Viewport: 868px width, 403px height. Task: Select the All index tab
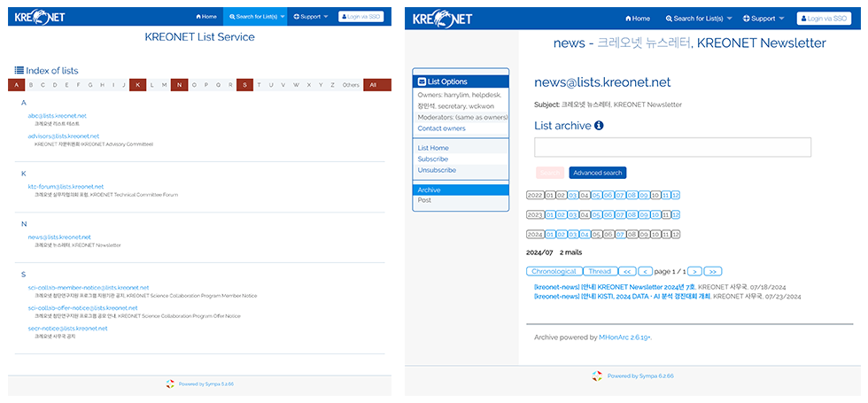point(377,85)
